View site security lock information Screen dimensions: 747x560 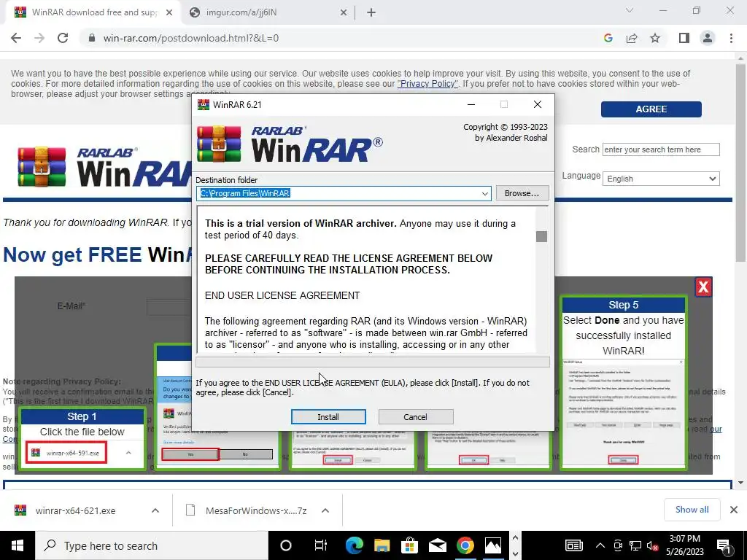[92, 38]
